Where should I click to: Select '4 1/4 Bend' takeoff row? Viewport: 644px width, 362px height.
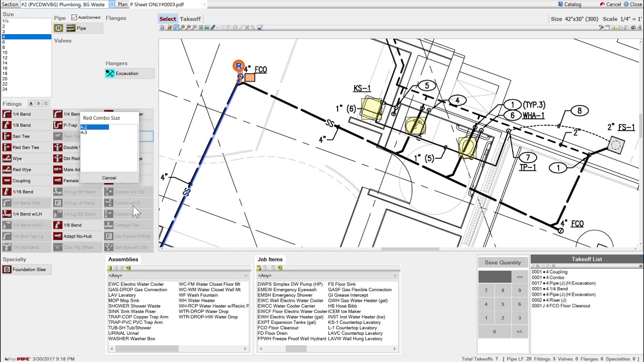550,289
